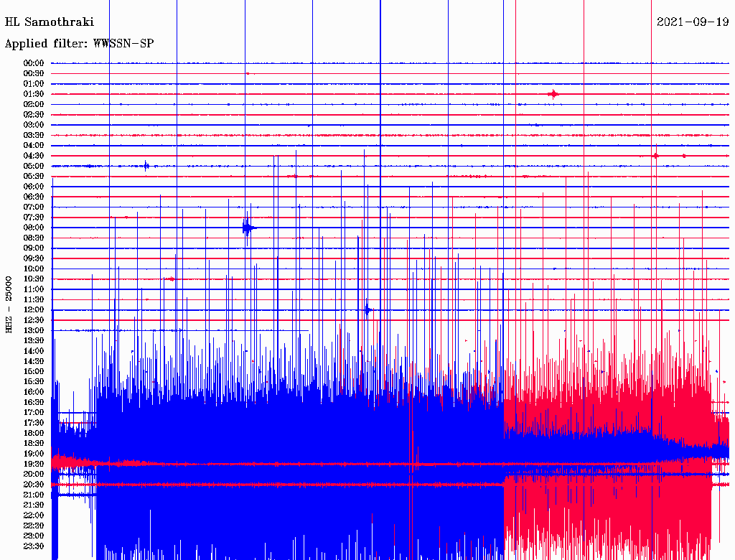
Task: Click the blue event on 12:00 trace
Action: pyautogui.click(x=368, y=310)
